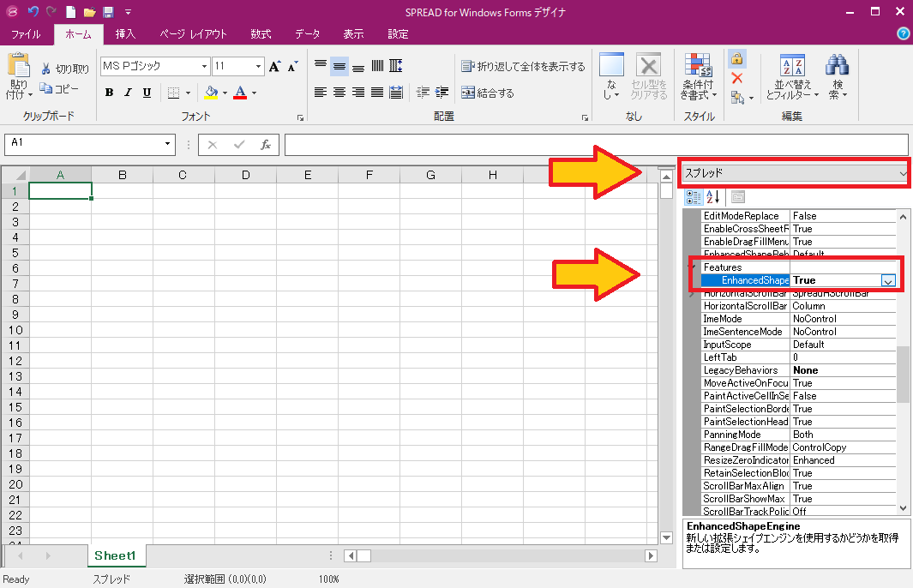The width and height of the screenshot is (913, 588).
Task: Open sort and filter 並べ替えとフィルター menu
Action: coord(792,76)
